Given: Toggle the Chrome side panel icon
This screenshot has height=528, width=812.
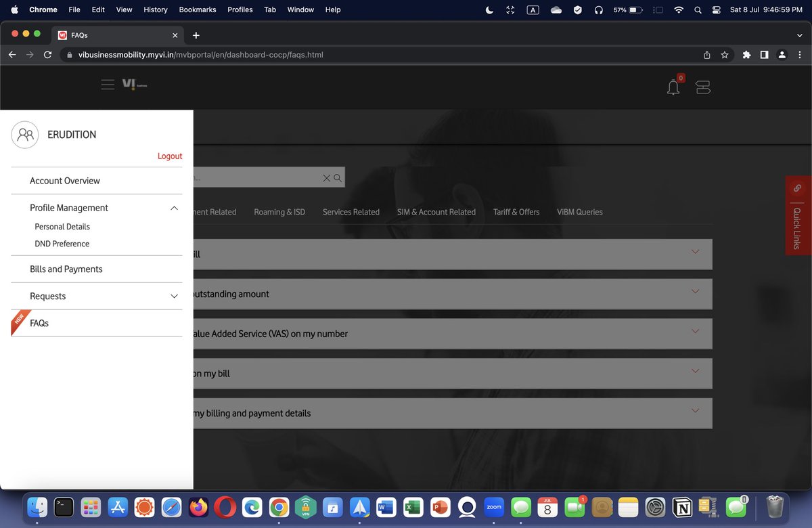Looking at the screenshot, I should pyautogui.click(x=764, y=55).
